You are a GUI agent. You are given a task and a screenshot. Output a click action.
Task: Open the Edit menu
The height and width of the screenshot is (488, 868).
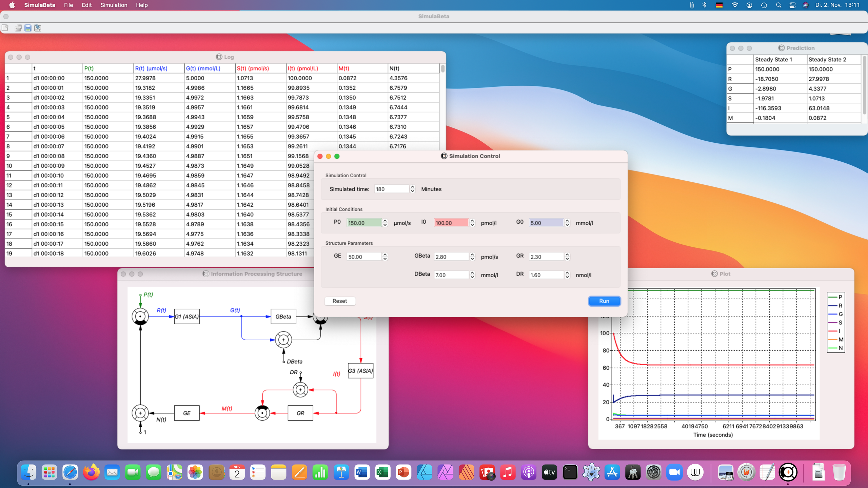[x=87, y=5]
